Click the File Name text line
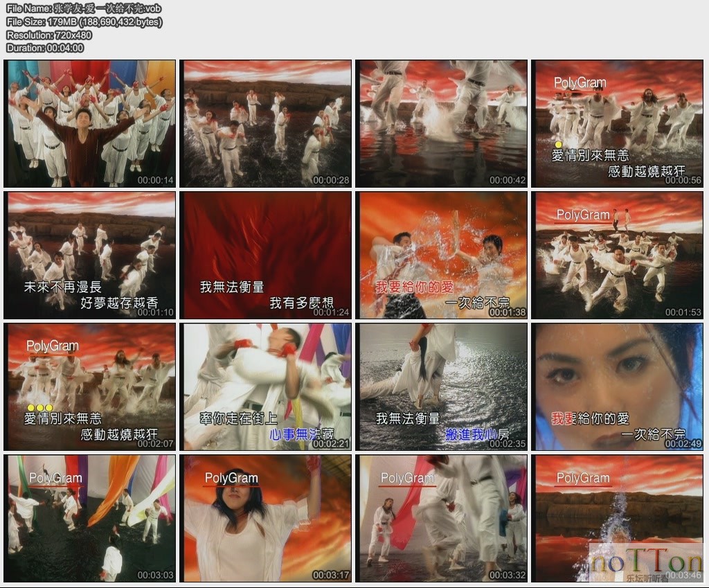This screenshot has width=709, height=588. pos(84,8)
